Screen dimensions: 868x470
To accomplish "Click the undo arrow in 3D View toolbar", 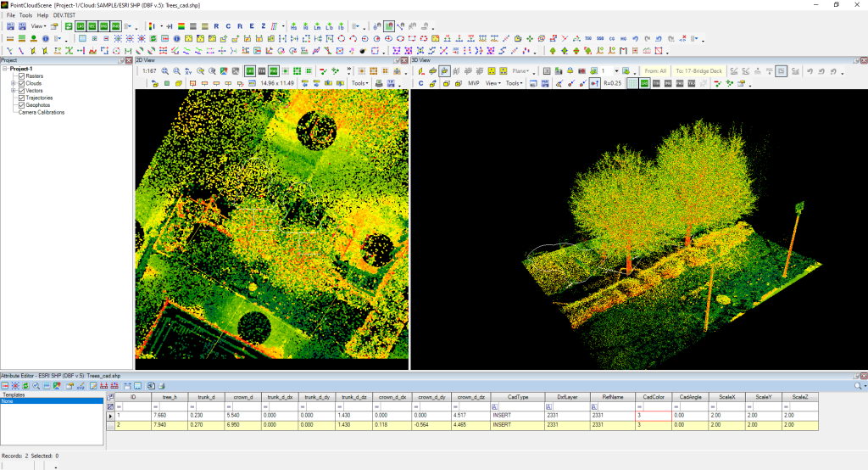I will pyautogui.click(x=810, y=71).
